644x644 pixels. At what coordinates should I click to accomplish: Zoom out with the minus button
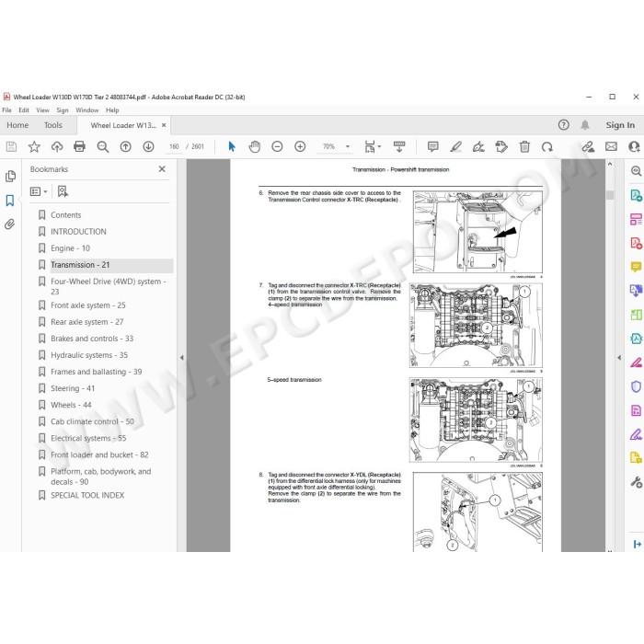(277, 146)
